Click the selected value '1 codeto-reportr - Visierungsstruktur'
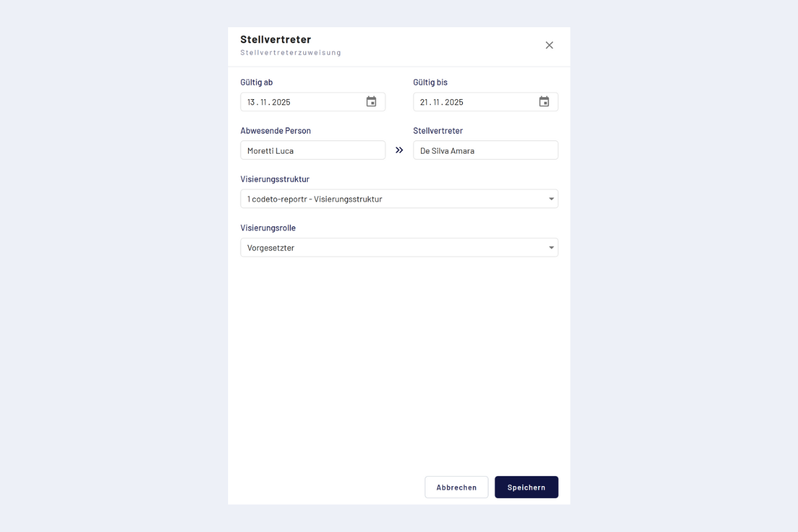 click(x=315, y=199)
